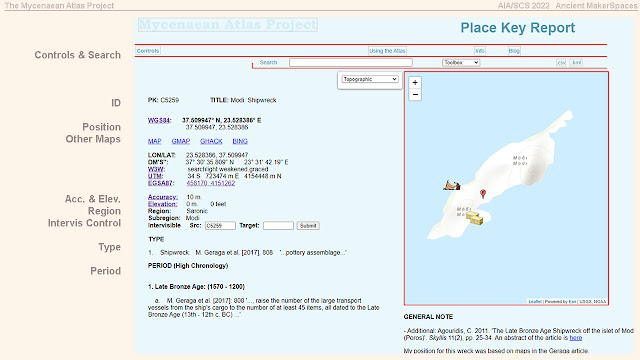
Task: Click the Place Key Report heading
Action: pos(518,28)
